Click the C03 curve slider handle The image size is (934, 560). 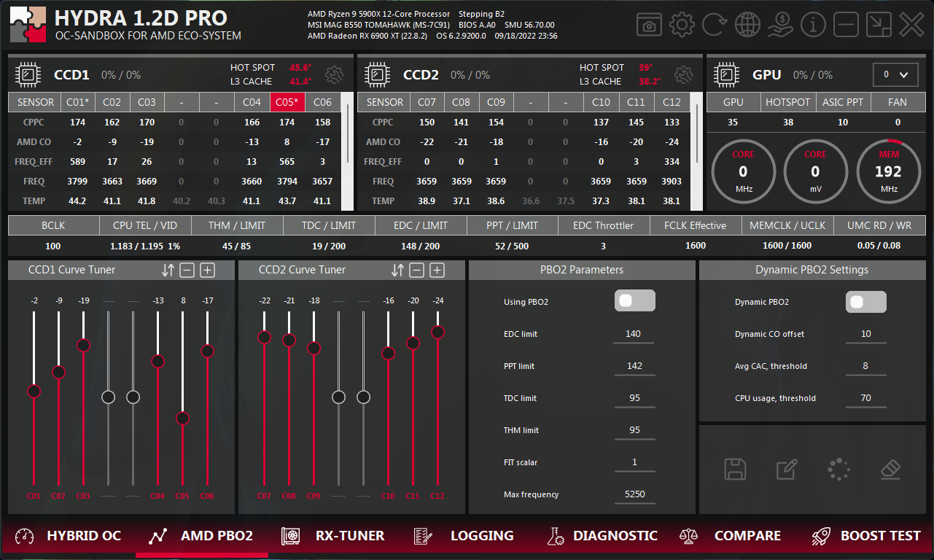(x=84, y=345)
